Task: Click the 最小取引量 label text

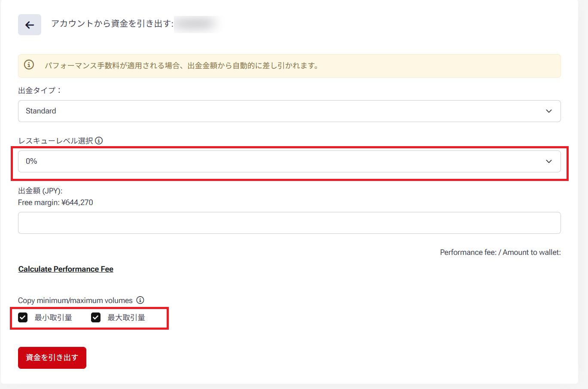Action: [x=53, y=318]
